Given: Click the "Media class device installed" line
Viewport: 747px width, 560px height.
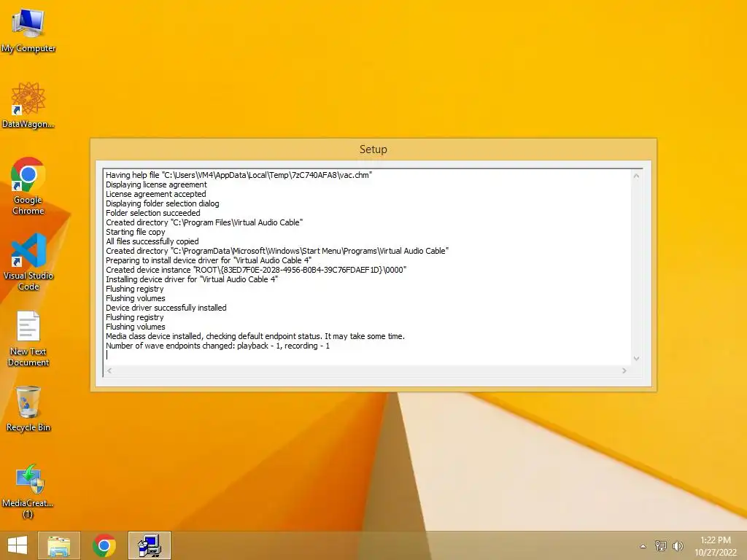Looking at the screenshot, I should (x=255, y=336).
